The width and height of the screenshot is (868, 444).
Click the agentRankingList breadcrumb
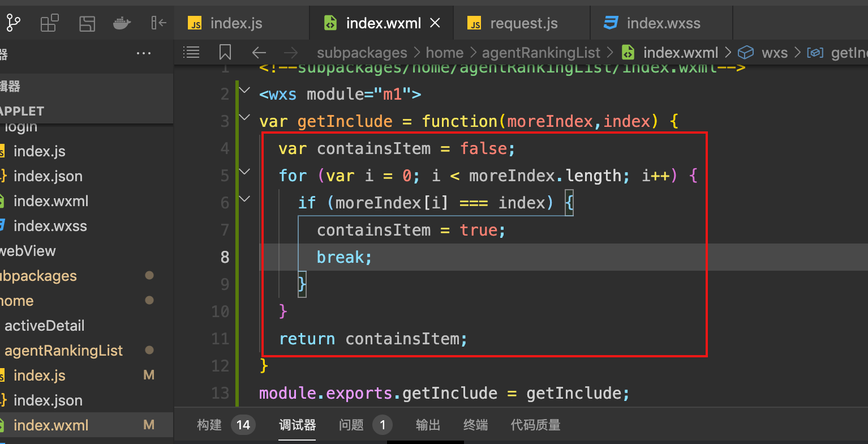click(541, 53)
